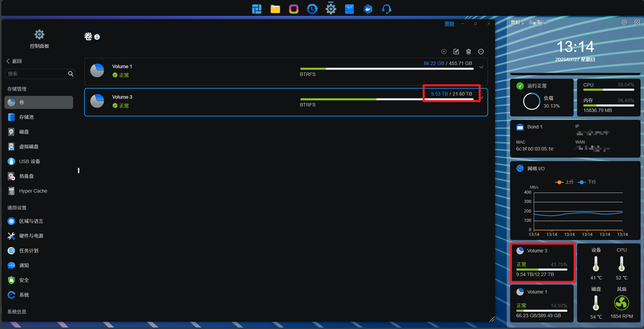Open the gear control panel dock icon
The image size is (644, 329).
click(x=331, y=9)
